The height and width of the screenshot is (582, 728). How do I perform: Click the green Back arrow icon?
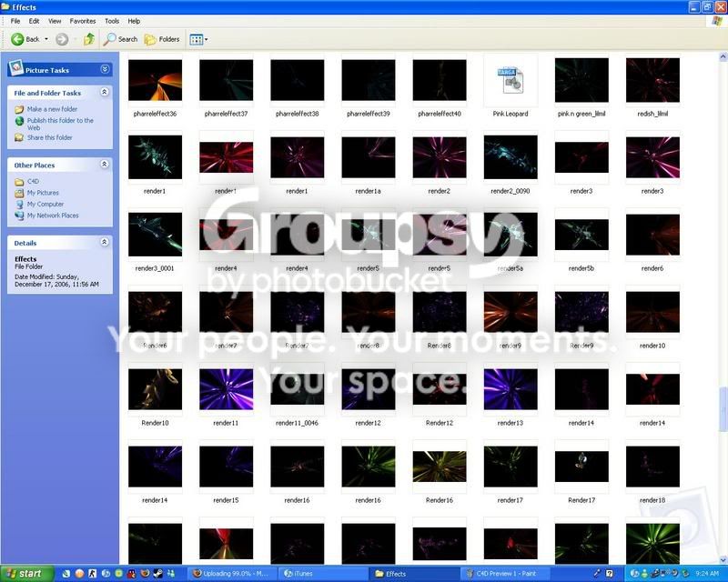(17, 39)
